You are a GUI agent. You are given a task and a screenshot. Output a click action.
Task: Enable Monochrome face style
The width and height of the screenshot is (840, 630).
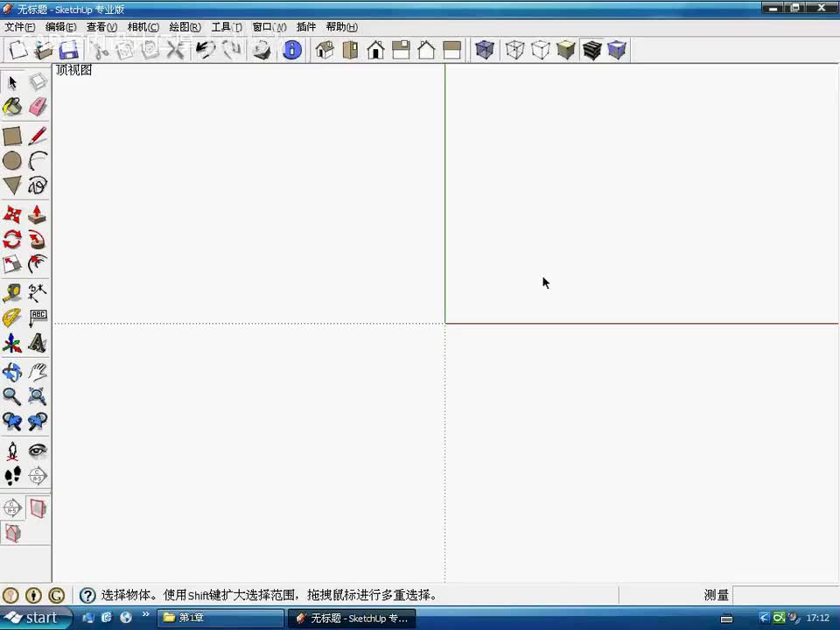coord(617,50)
